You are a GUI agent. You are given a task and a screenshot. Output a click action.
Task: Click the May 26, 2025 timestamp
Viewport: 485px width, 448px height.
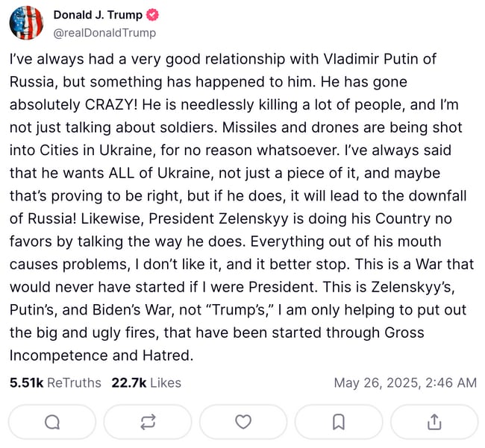tap(405, 383)
